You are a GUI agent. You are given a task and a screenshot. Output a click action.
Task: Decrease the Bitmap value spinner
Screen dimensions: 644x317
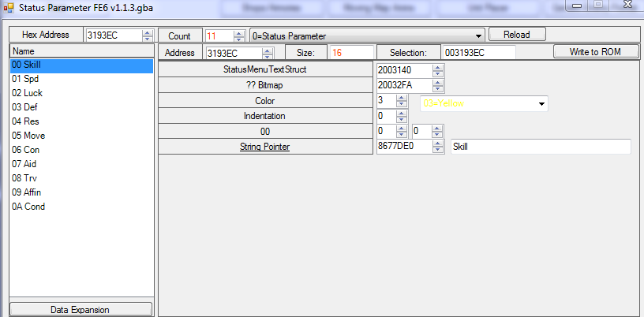click(438, 89)
